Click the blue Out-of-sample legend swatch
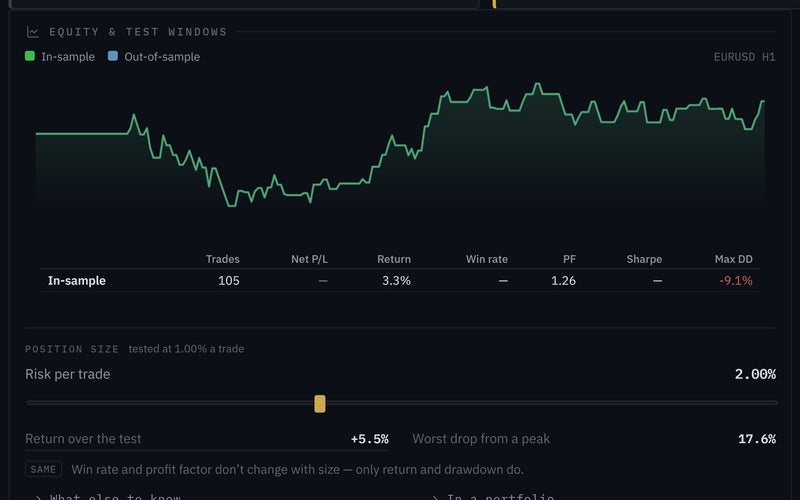This screenshot has width=800, height=500. coord(113,56)
